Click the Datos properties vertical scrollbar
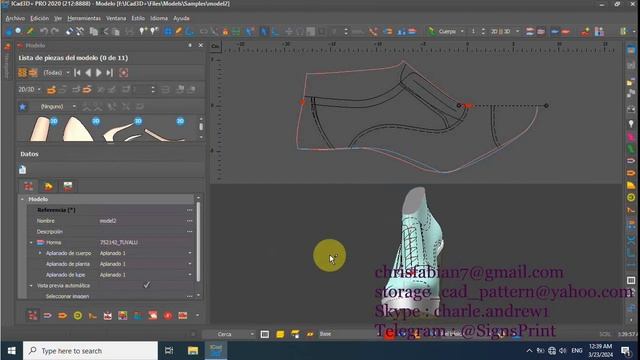The width and height of the screenshot is (640, 360). (x=199, y=242)
